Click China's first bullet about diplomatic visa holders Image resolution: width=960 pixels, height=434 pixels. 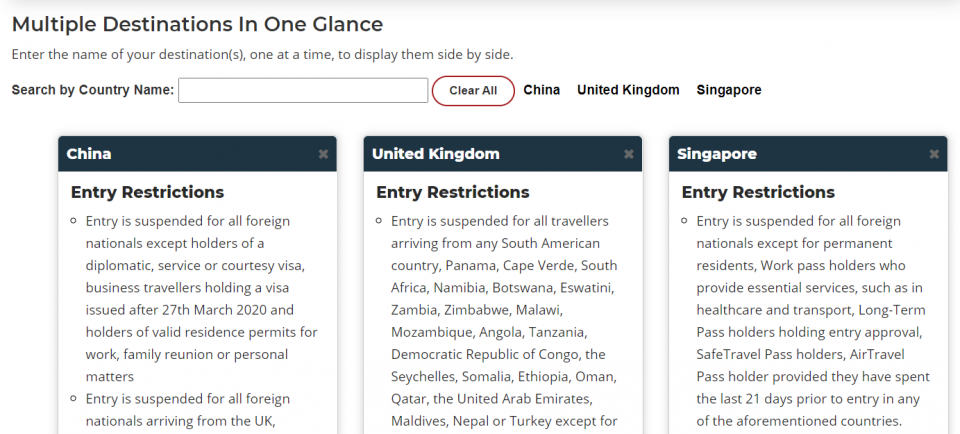click(201, 298)
